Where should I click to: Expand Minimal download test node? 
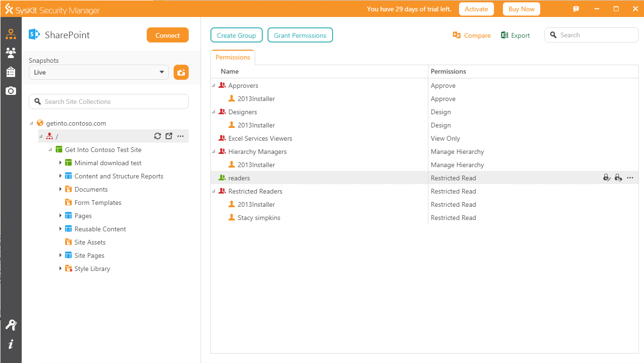(x=60, y=163)
